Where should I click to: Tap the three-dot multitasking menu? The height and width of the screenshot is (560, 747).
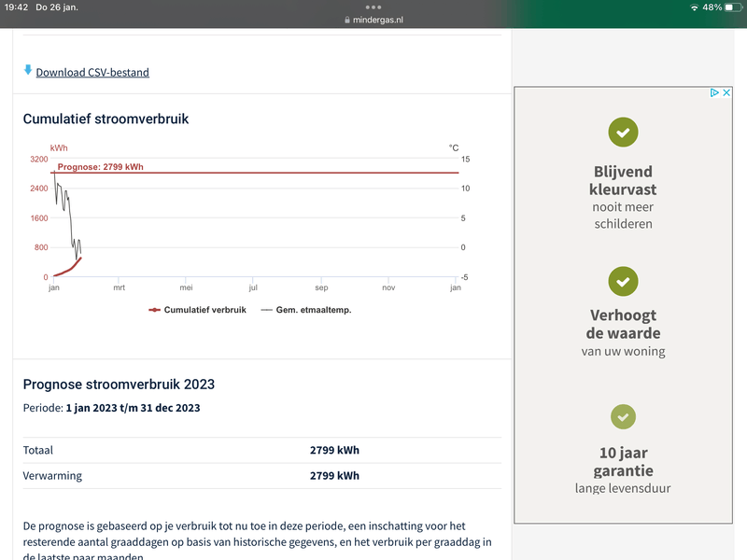373,7
